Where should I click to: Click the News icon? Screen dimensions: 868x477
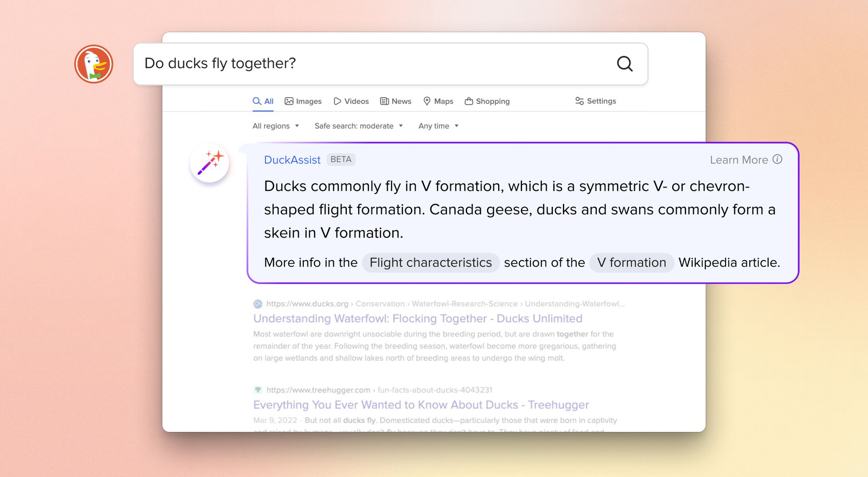[385, 101]
